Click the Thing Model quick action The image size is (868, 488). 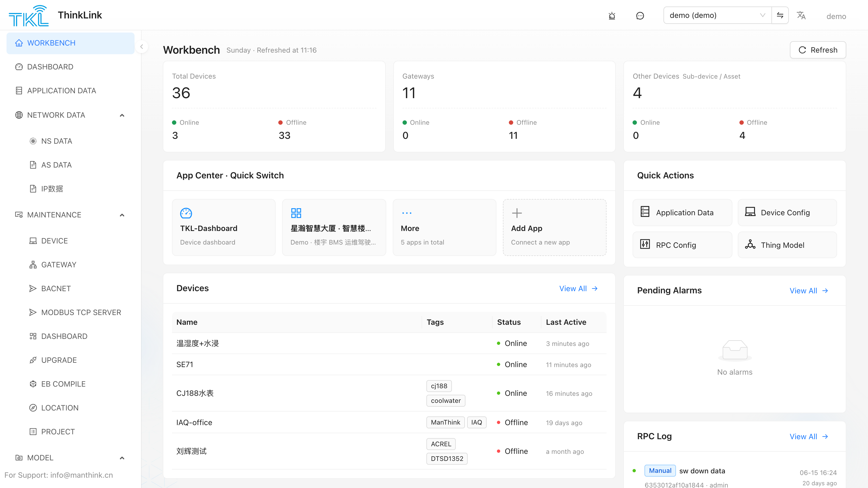pyautogui.click(x=787, y=245)
